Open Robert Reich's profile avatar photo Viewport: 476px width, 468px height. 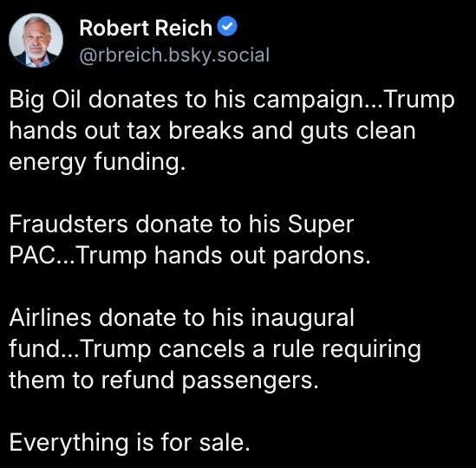coord(36,40)
